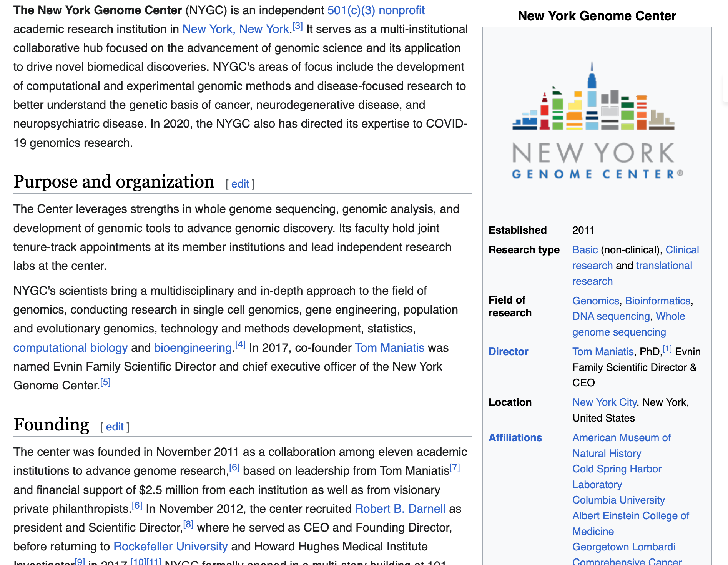Open the computational biology article link
The width and height of the screenshot is (728, 565).
click(x=70, y=348)
